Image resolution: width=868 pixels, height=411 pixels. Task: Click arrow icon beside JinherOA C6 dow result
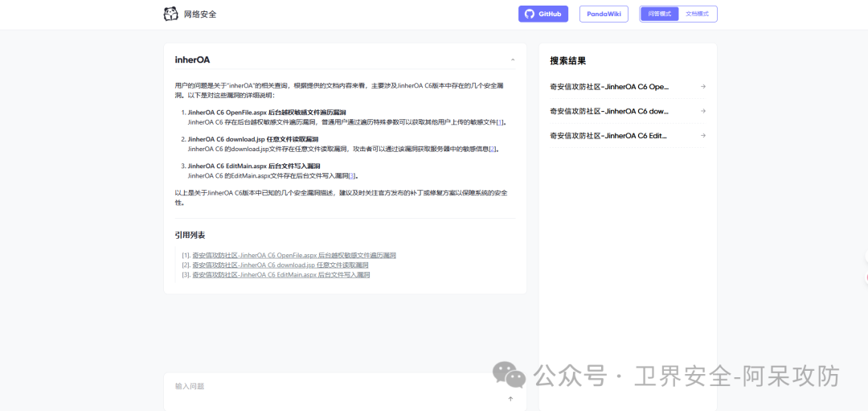click(702, 111)
